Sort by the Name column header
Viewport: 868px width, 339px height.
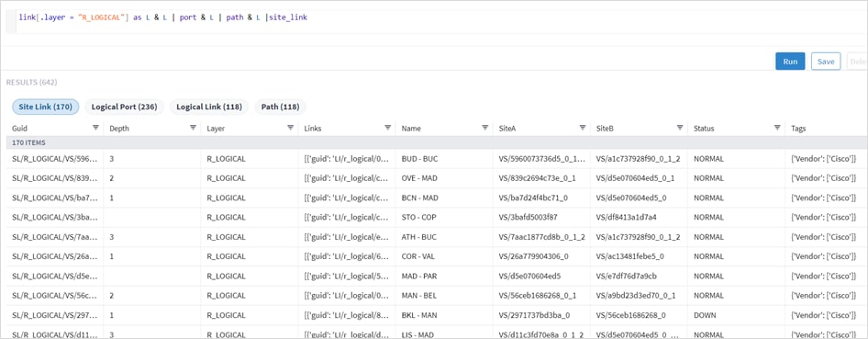411,128
